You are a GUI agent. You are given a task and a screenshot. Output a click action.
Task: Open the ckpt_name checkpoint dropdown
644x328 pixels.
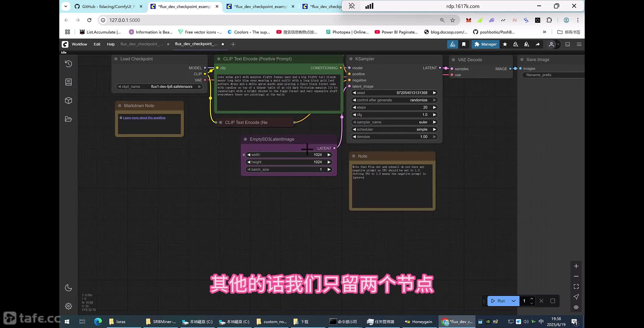pos(160,87)
